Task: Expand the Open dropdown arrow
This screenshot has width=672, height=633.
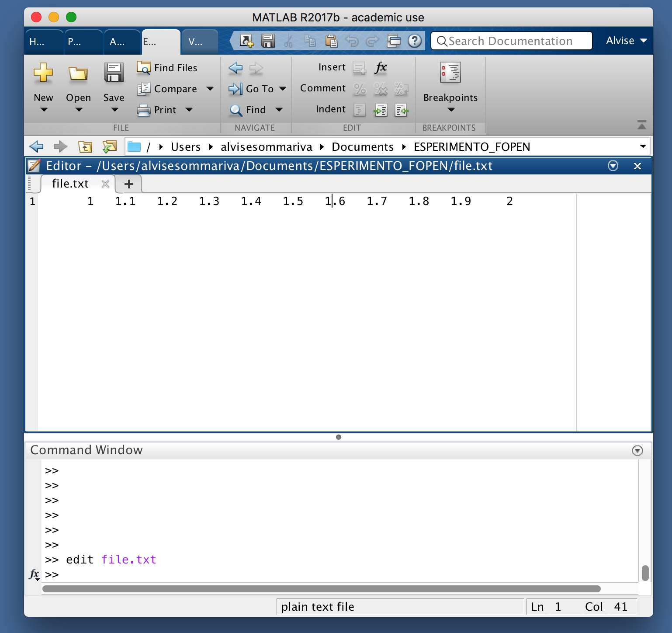Action: [x=79, y=110]
